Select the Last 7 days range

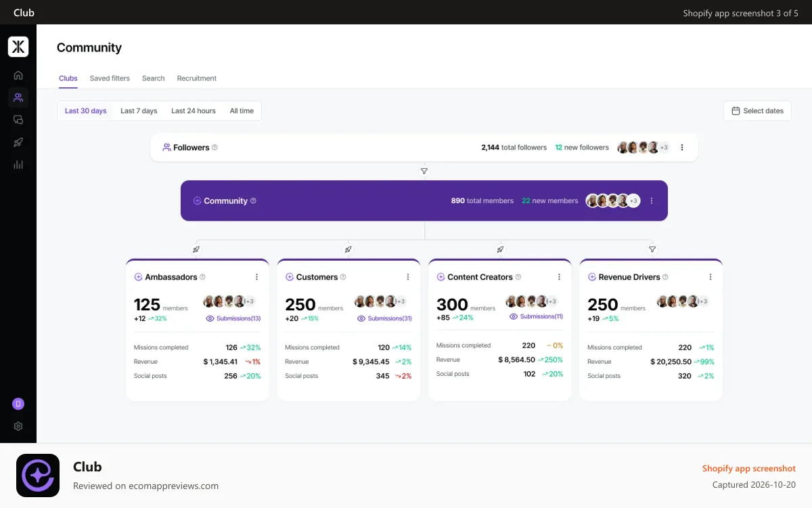pyautogui.click(x=139, y=111)
